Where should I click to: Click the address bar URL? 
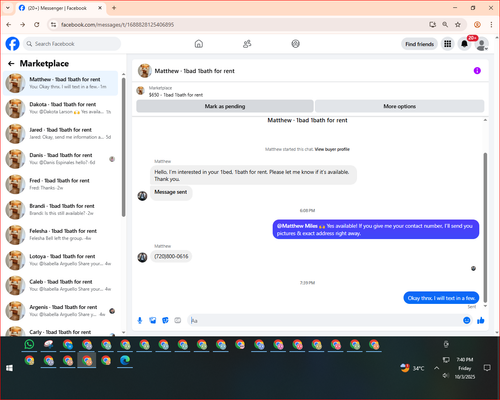117,25
